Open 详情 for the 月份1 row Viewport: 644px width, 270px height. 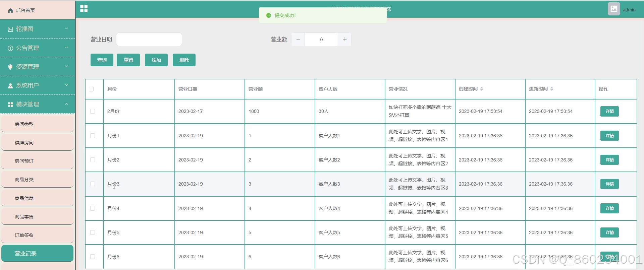[x=609, y=136]
